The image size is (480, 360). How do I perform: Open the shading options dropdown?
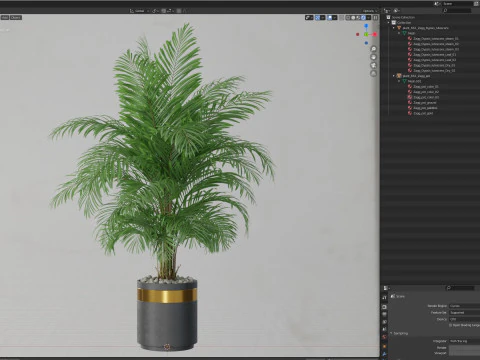pos(368,18)
